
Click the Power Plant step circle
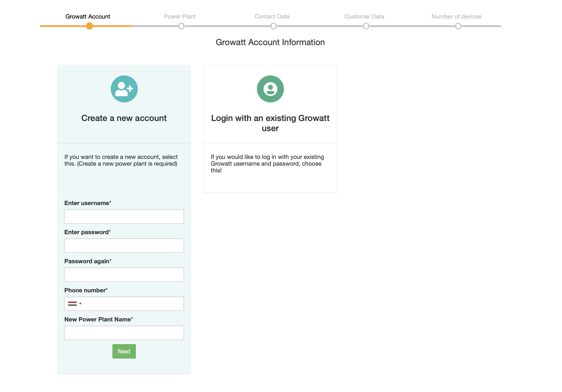pyautogui.click(x=181, y=26)
